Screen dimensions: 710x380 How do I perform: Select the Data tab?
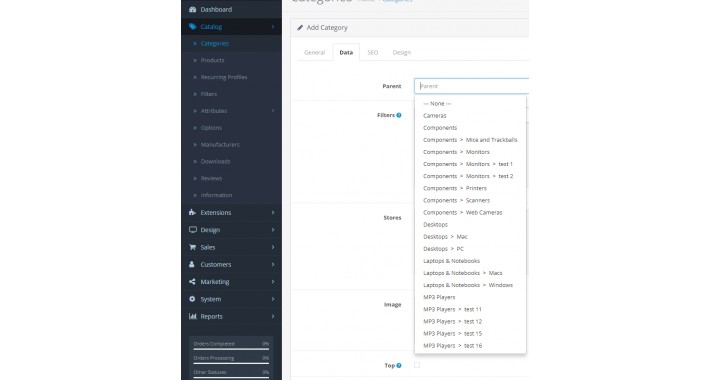(346, 53)
